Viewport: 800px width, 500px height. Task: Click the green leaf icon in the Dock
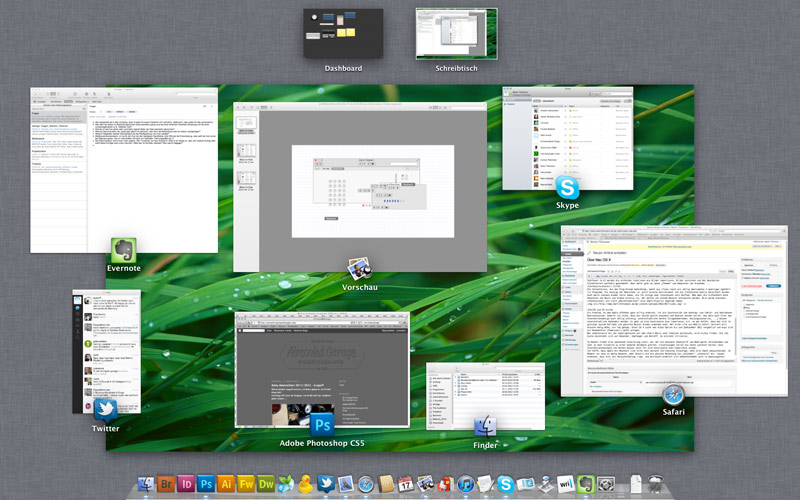coord(286,484)
